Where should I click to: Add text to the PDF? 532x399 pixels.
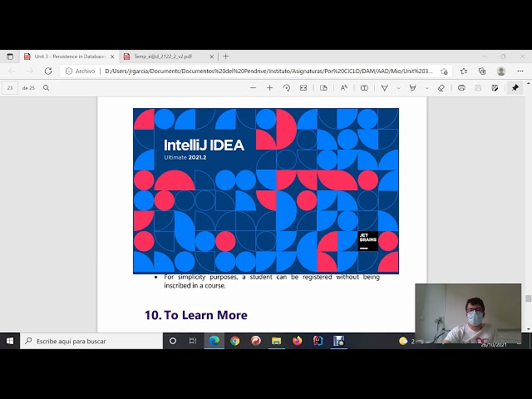[x=364, y=88]
